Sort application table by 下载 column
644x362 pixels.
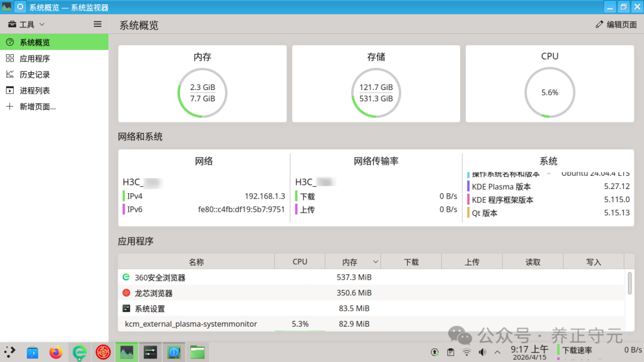(411, 262)
